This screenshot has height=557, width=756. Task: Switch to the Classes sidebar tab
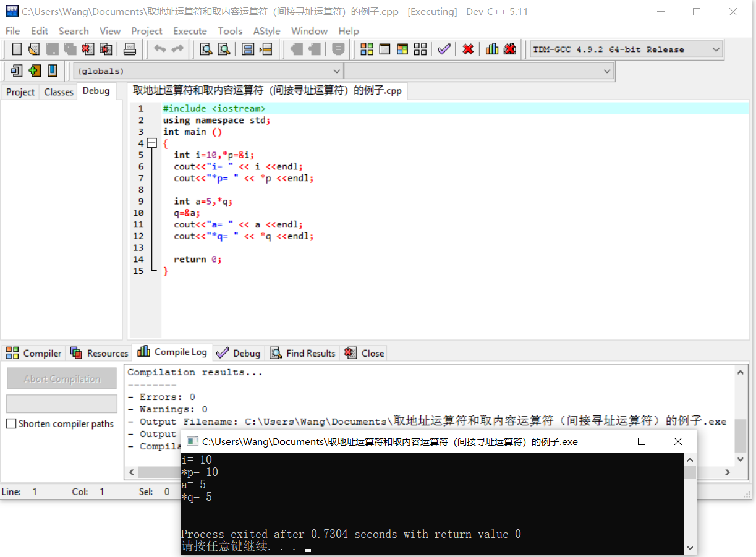(59, 92)
